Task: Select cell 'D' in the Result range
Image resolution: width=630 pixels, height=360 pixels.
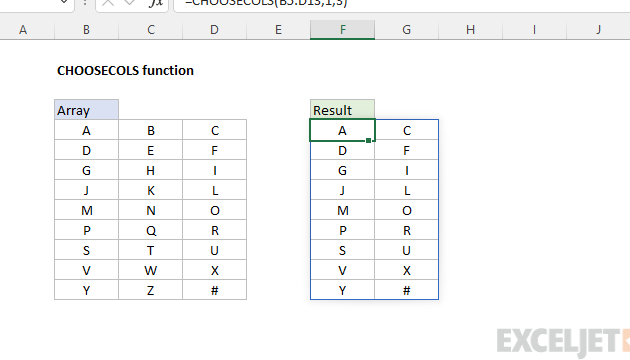Action: [x=342, y=150]
